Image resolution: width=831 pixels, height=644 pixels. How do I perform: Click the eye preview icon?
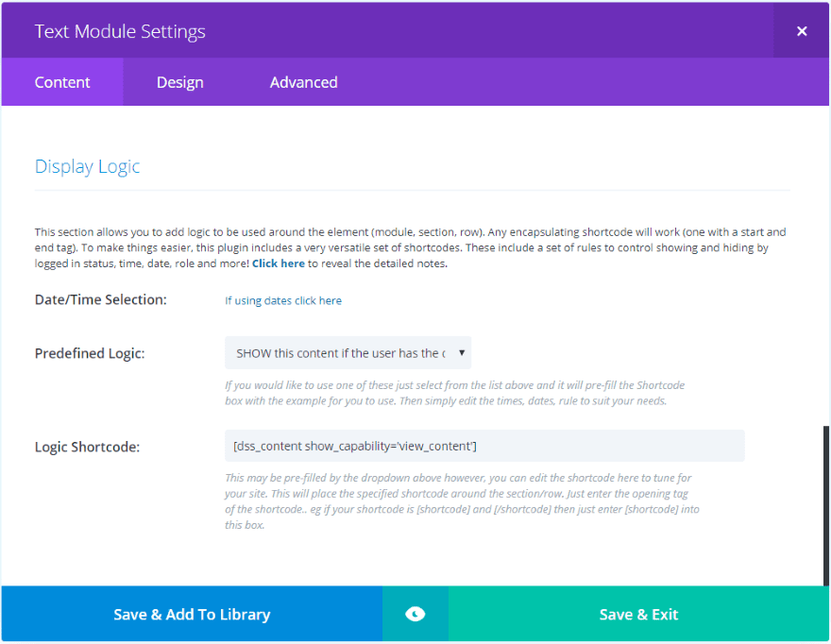[x=415, y=615]
